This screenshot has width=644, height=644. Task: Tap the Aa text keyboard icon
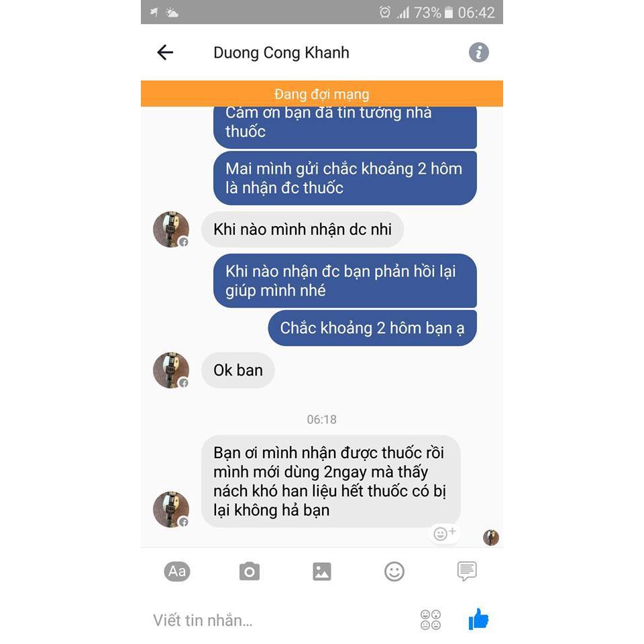(176, 572)
